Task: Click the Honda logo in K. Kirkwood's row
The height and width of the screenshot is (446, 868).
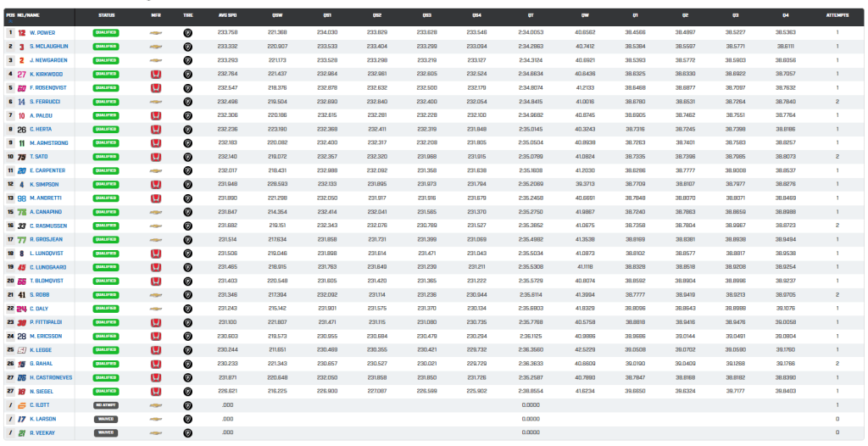Action: [x=156, y=75]
